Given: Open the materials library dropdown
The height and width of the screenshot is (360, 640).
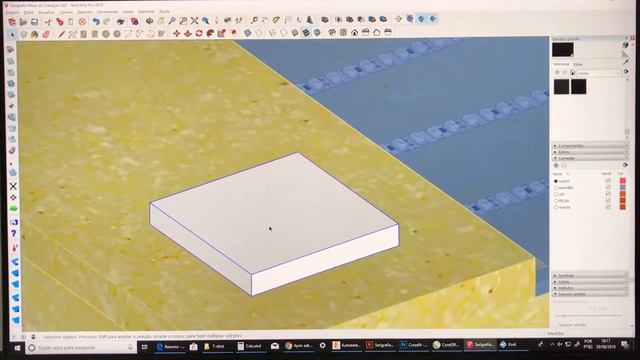Looking at the screenshot, I should pyautogui.click(x=598, y=73).
